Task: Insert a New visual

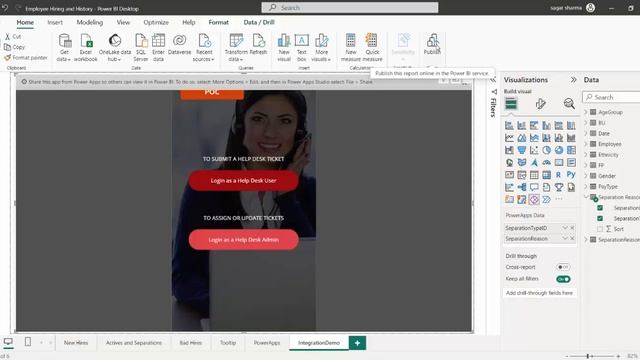Action: [284, 47]
